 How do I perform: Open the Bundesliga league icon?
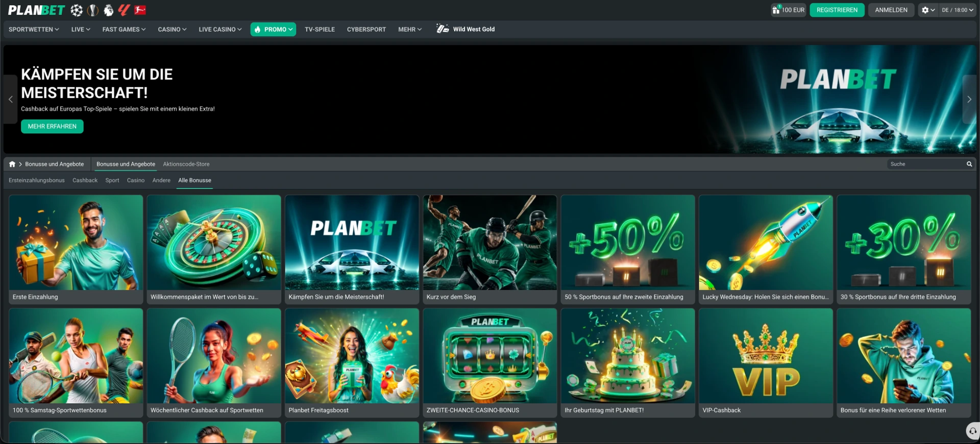[x=140, y=10]
